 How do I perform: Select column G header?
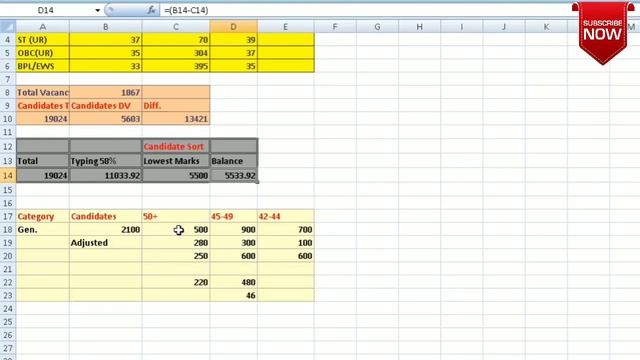tap(377, 27)
